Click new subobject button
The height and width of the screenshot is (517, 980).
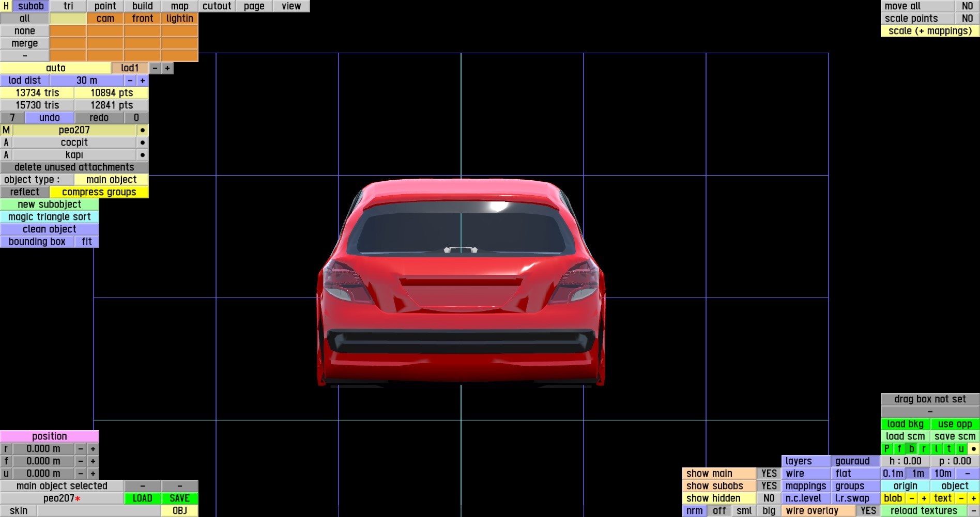(50, 205)
